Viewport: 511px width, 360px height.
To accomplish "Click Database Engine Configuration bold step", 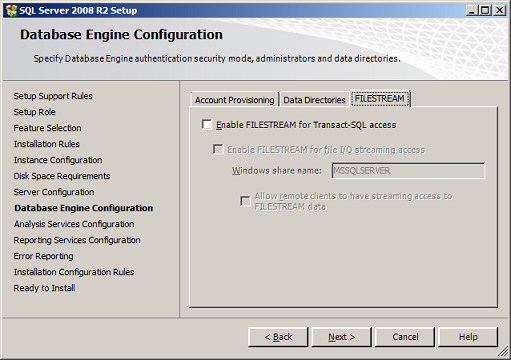I will [83, 208].
